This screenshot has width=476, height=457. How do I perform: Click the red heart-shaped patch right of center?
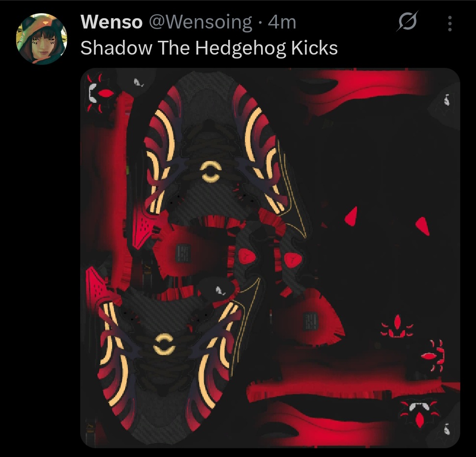[x=293, y=260]
